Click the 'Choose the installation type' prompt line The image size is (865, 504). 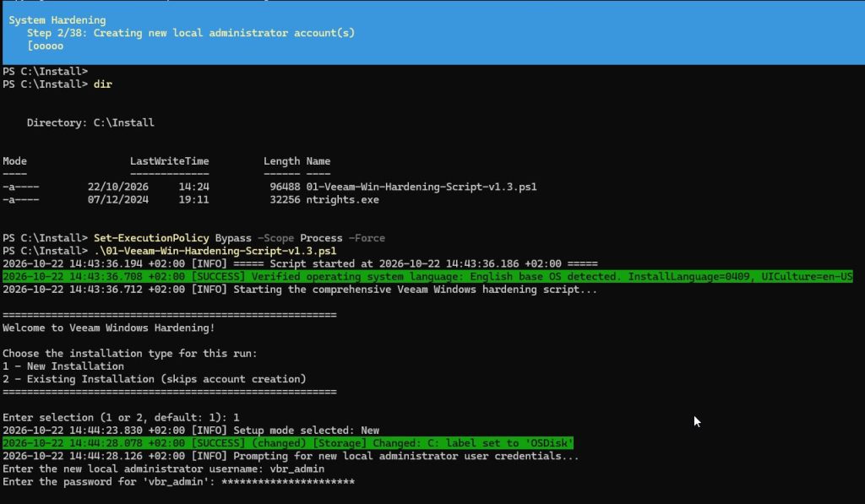coord(130,354)
